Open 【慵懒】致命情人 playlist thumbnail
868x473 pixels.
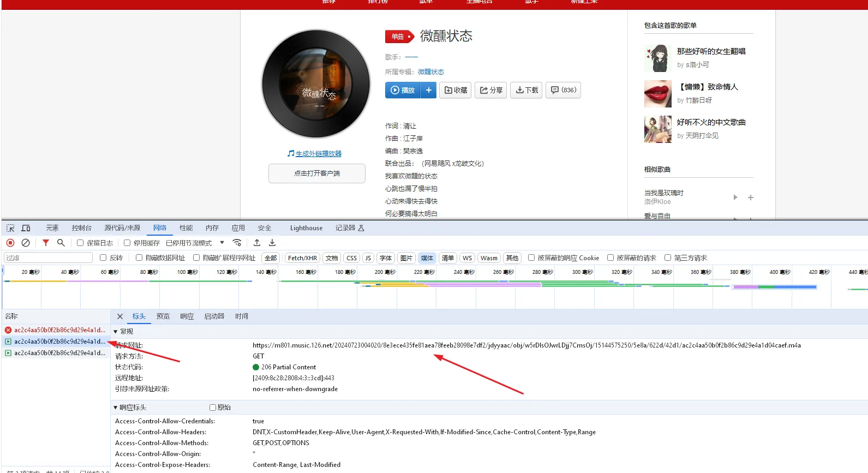[658, 94]
